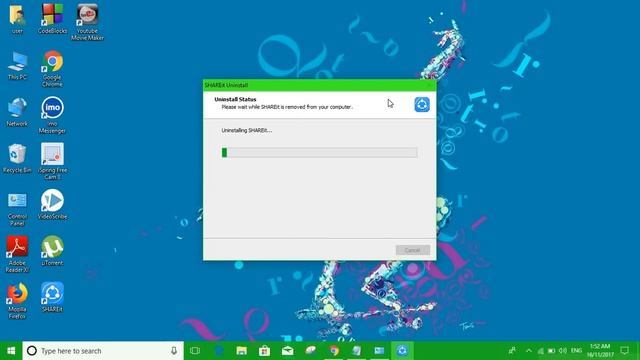640x360 pixels.
Task: Open the volume control in the tray
Action: tap(563, 351)
